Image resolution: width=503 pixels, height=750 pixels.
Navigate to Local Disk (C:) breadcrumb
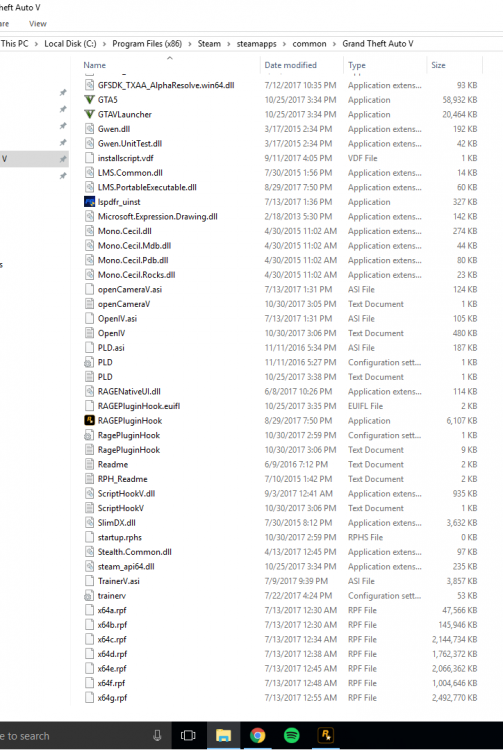(x=70, y=44)
